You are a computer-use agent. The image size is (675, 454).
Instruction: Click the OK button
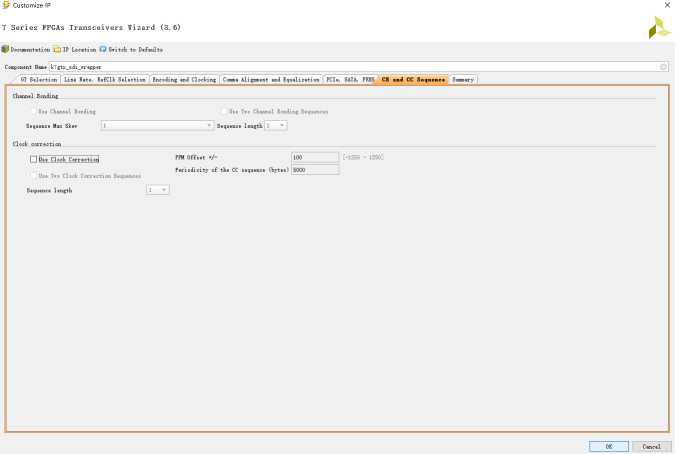pos(609,446)
